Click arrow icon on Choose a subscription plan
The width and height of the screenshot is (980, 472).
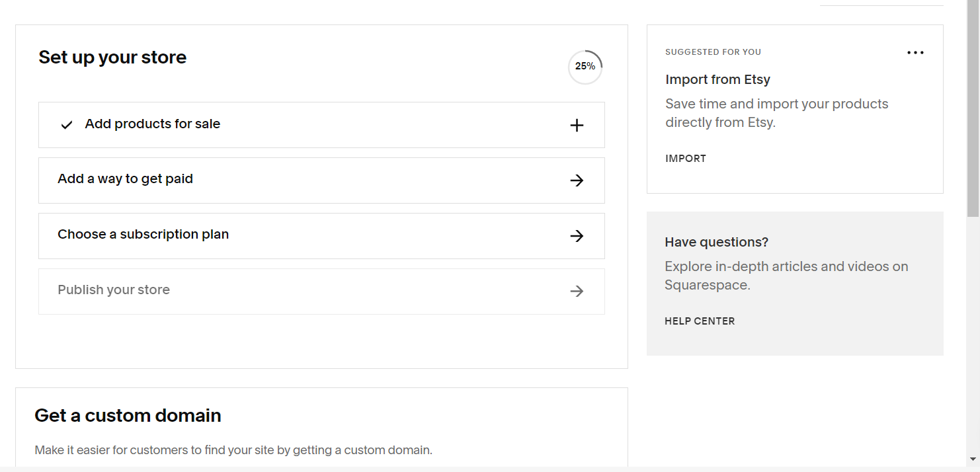tap(577, 236)
